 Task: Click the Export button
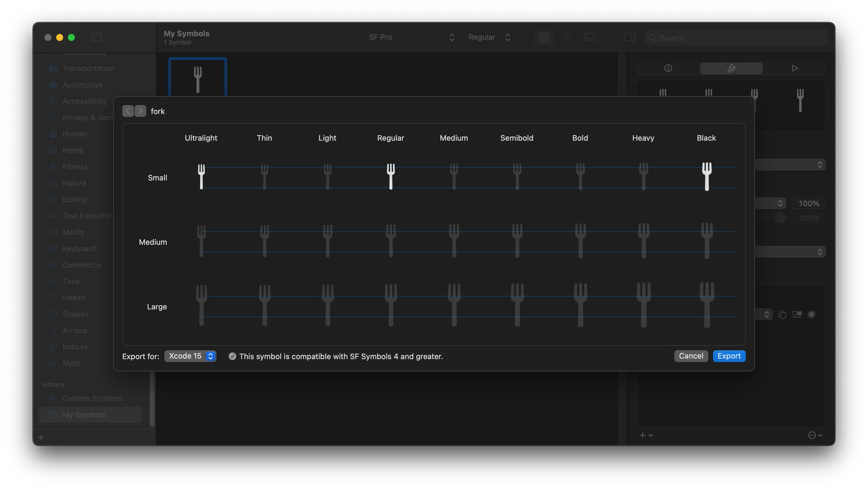729,356
